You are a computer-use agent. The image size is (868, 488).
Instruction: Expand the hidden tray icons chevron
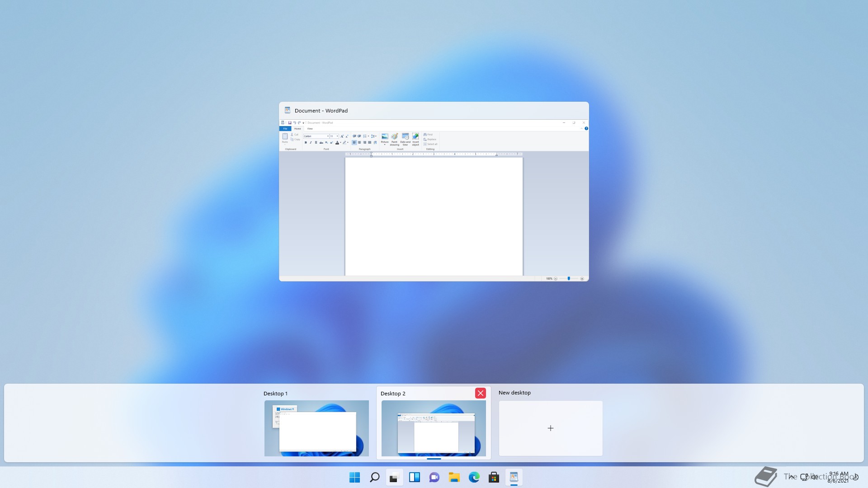pyautogui.click(x=792, y=477)
